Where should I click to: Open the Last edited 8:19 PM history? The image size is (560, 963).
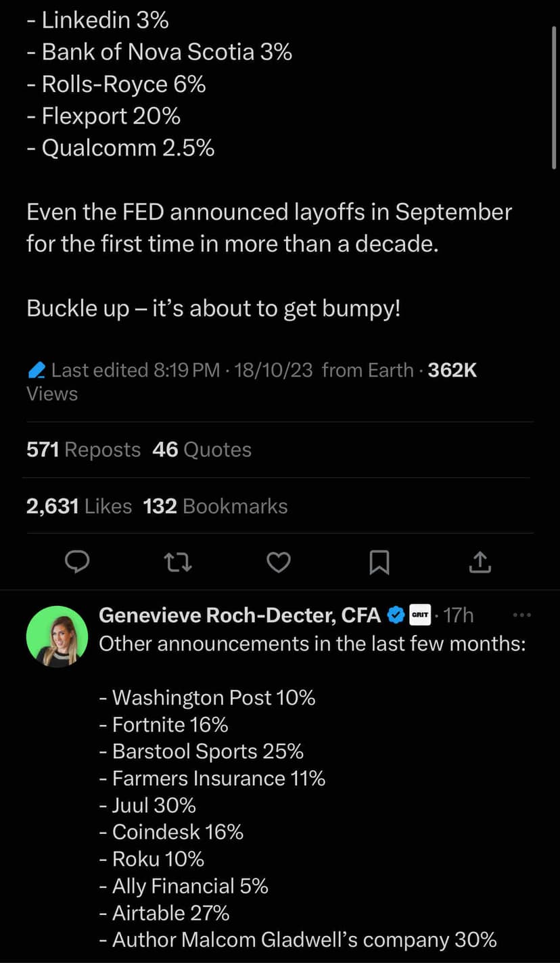tap(135, 371)
